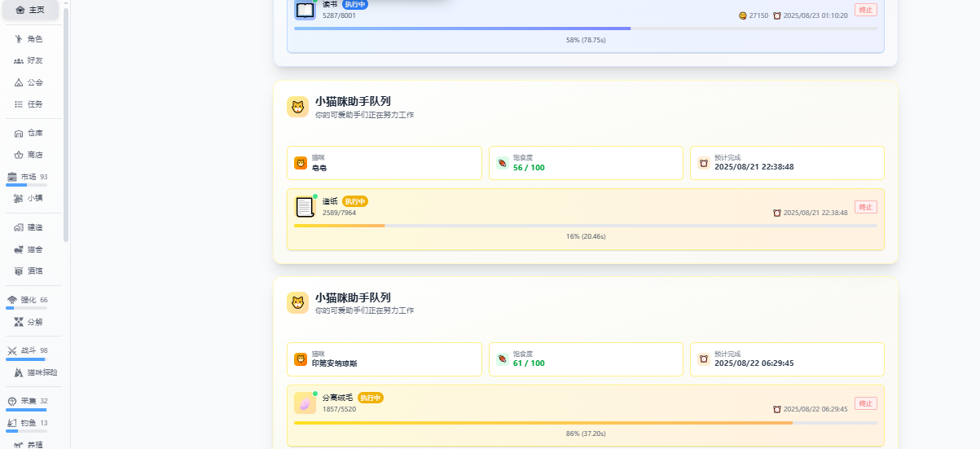Stop the 读书 task with 终止

(866, 10)
